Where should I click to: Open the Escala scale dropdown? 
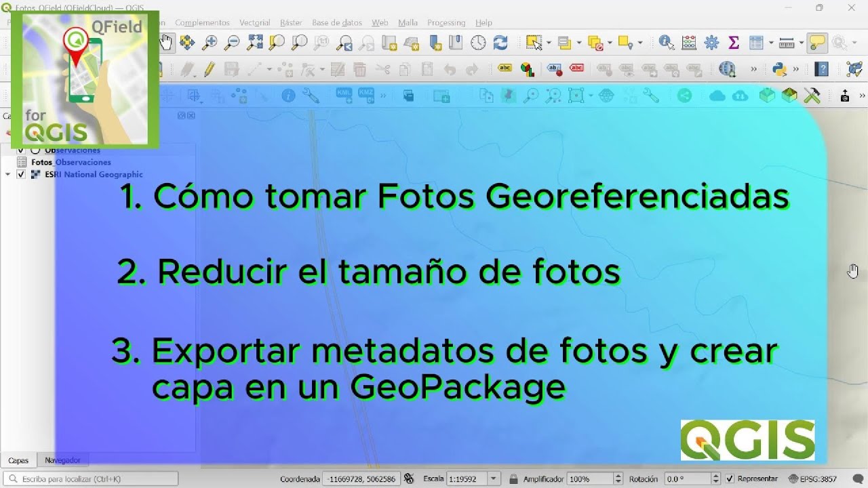point(494,479)
